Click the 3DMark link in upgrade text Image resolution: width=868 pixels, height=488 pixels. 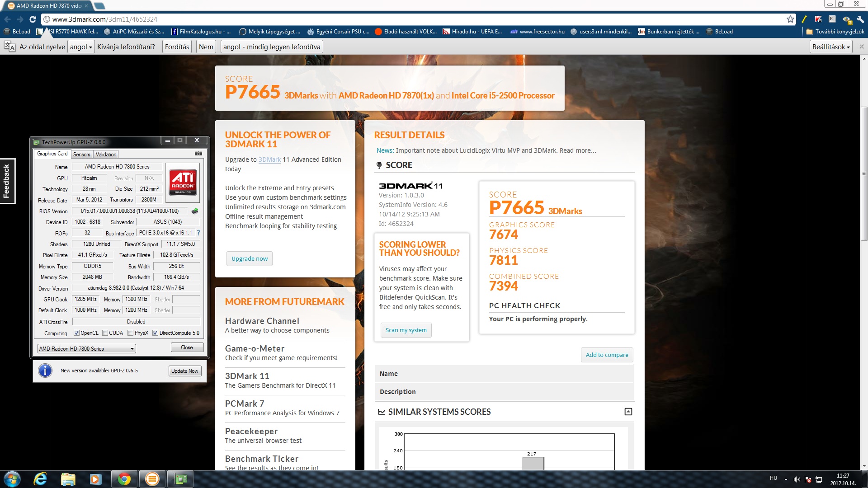click(269, 160)
